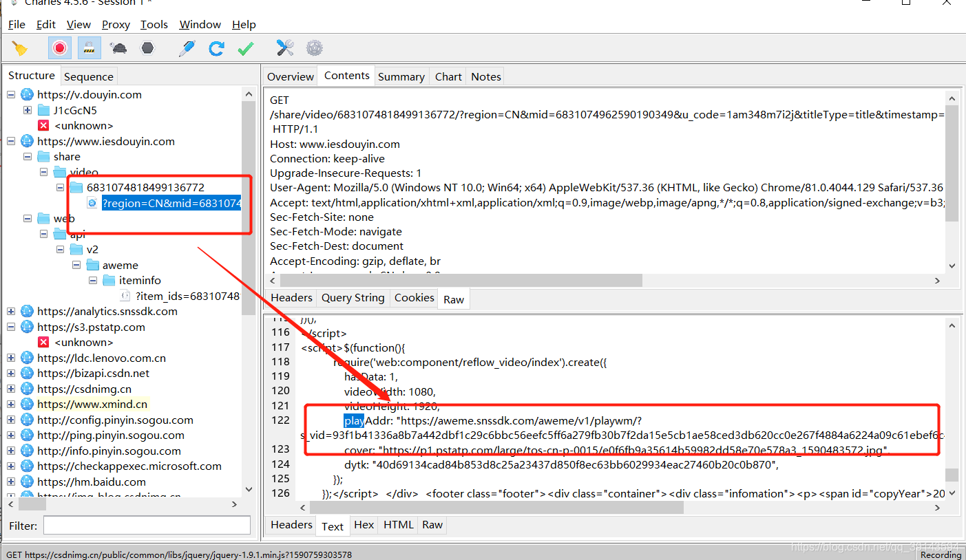Select the HTML response tab
The width and height of the screenshot is (966, 560).
(x=399, y=525)
